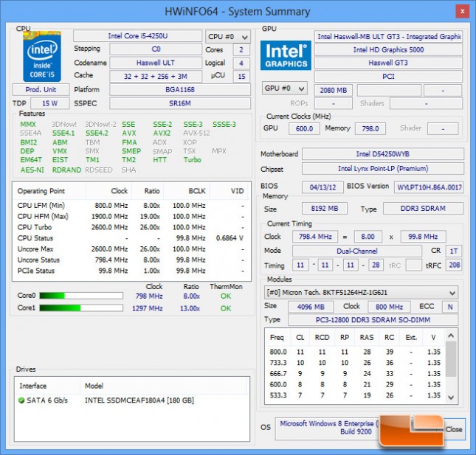Click the memory timings scrollbar up arrow
Screen dimensions: 476x455
coord(451,336)
